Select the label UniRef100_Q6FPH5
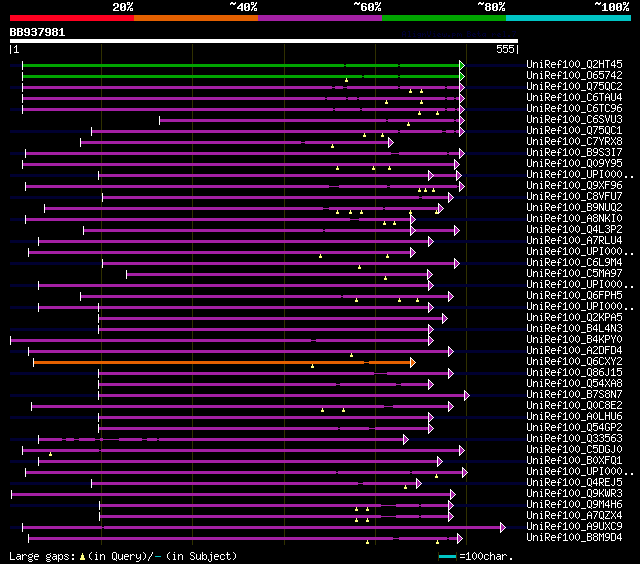This screenshot has height=564, width=640. [574, 296]
